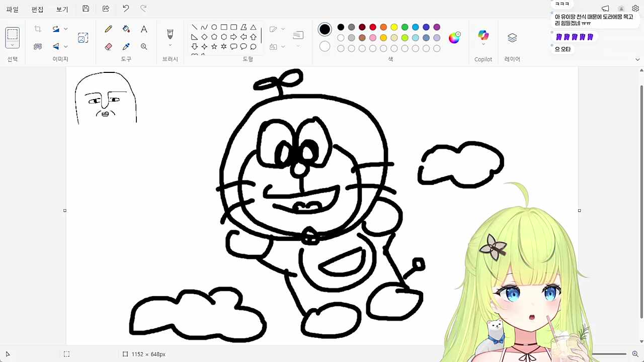Choose the five-point star shape

214,46
